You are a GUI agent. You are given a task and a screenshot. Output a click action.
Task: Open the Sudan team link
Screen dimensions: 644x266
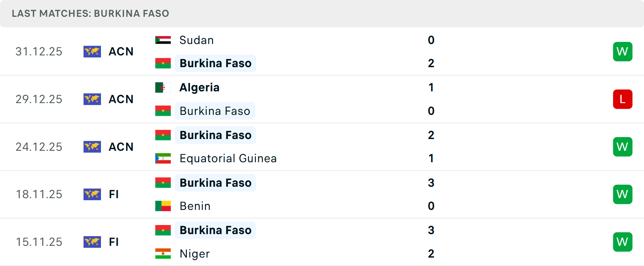pyautogui.click(x=197, y=40)
